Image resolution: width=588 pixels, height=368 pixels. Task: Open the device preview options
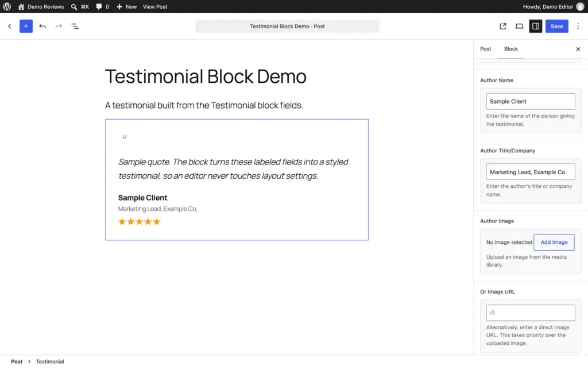519,26
